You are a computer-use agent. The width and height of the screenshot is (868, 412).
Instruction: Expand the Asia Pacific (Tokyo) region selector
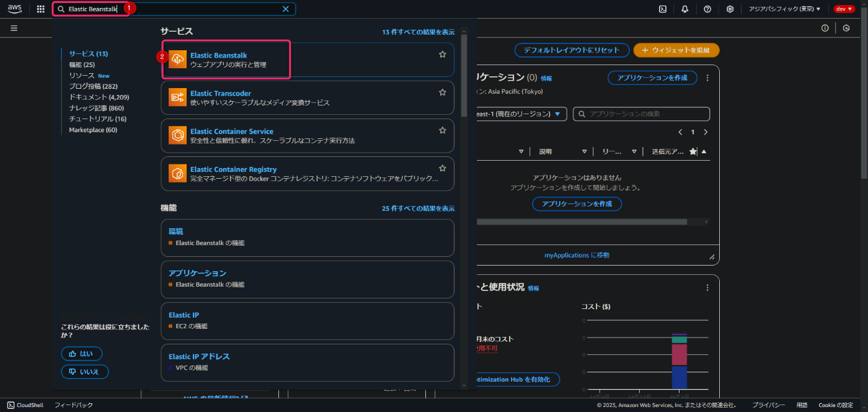(x=784, y=9)
